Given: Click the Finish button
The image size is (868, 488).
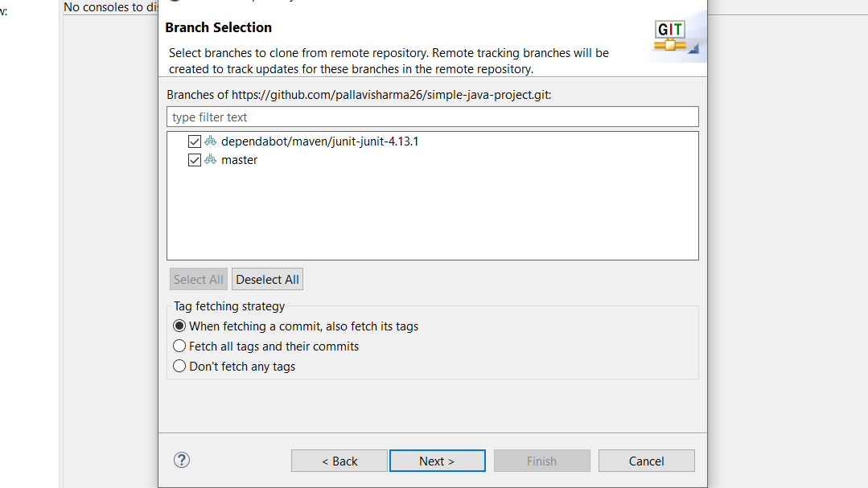Looking at the screenshot, I should click(541, 461).
